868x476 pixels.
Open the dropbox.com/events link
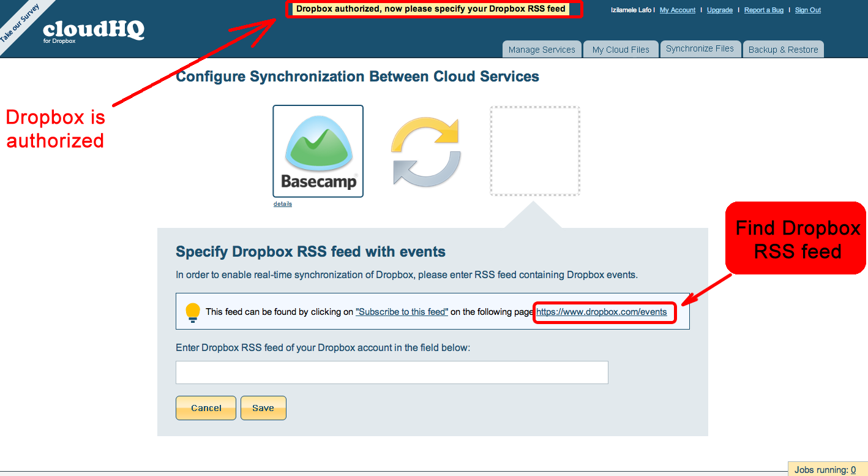pyautogui.click(x=602, y=312)
